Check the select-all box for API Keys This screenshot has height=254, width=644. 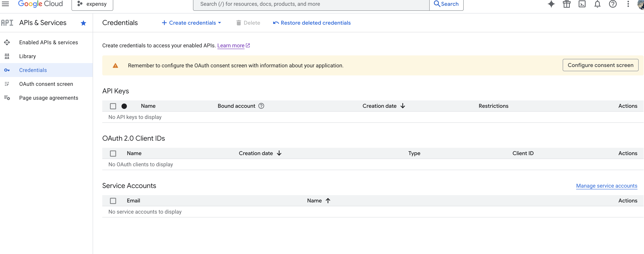113,106
